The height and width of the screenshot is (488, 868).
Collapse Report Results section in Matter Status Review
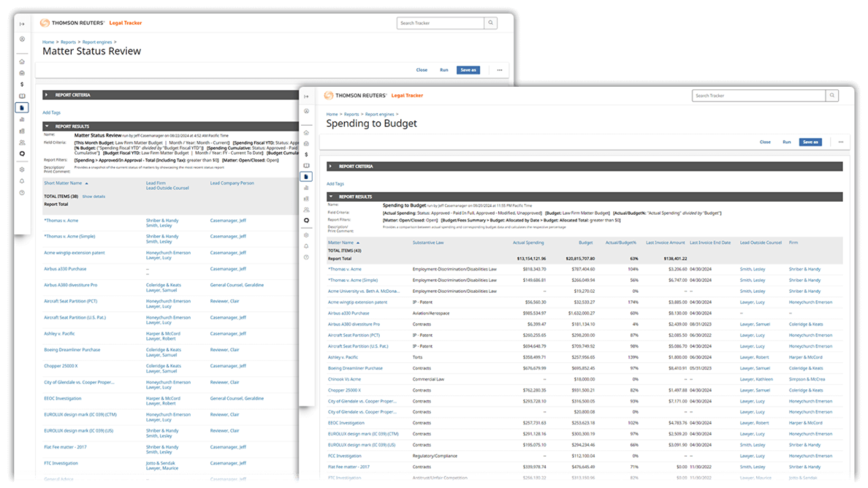point(46,126)
